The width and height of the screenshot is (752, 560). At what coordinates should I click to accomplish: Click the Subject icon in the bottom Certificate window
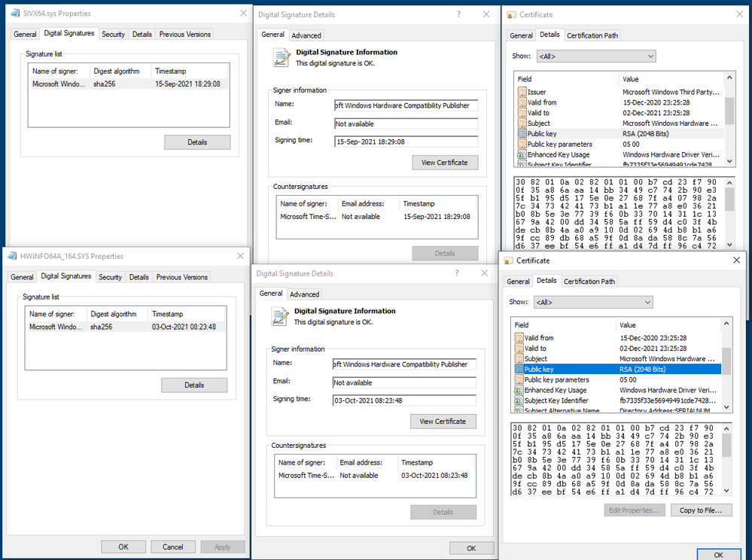tap(519, 358)
